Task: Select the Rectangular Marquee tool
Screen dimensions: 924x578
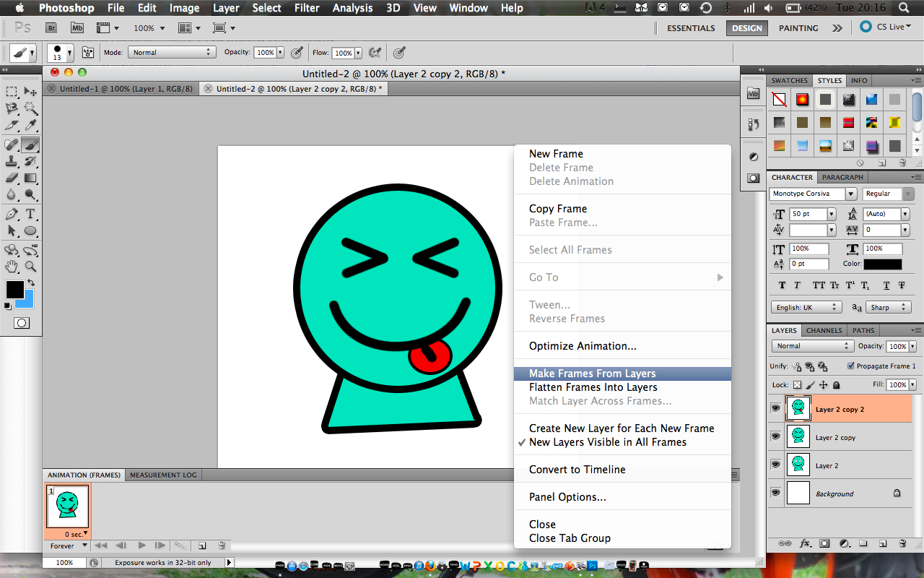Action: click(12, 92)
